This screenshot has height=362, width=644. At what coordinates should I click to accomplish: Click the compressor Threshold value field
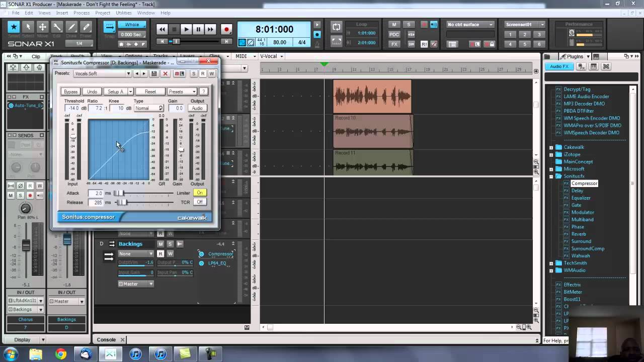[72, 109]
